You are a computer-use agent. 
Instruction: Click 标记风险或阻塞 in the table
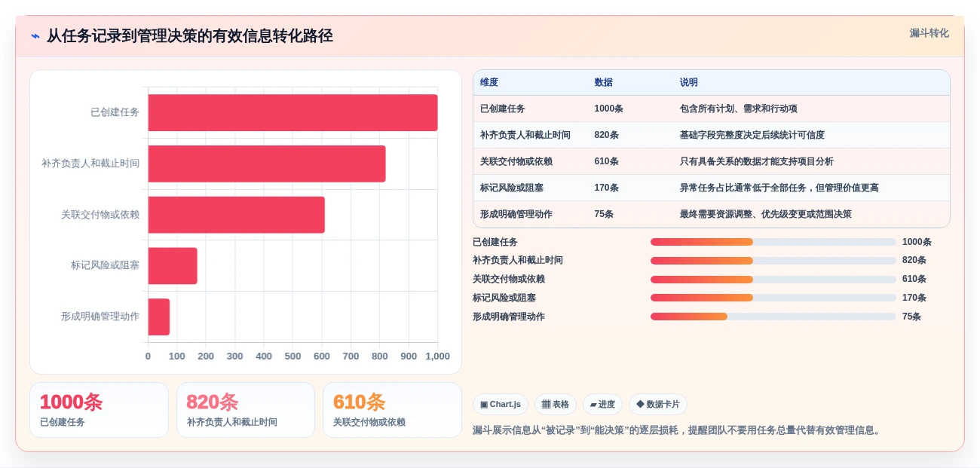coord(512,188)
